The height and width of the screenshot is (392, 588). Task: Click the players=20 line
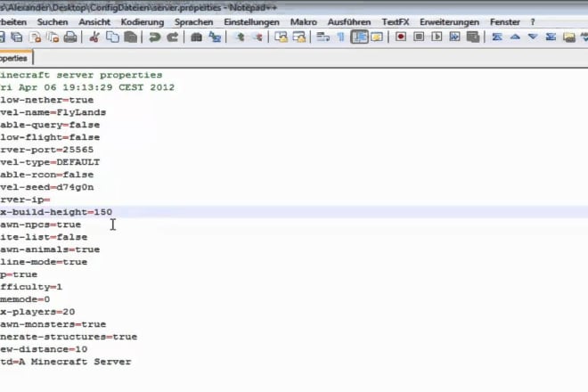click(37, 312)
